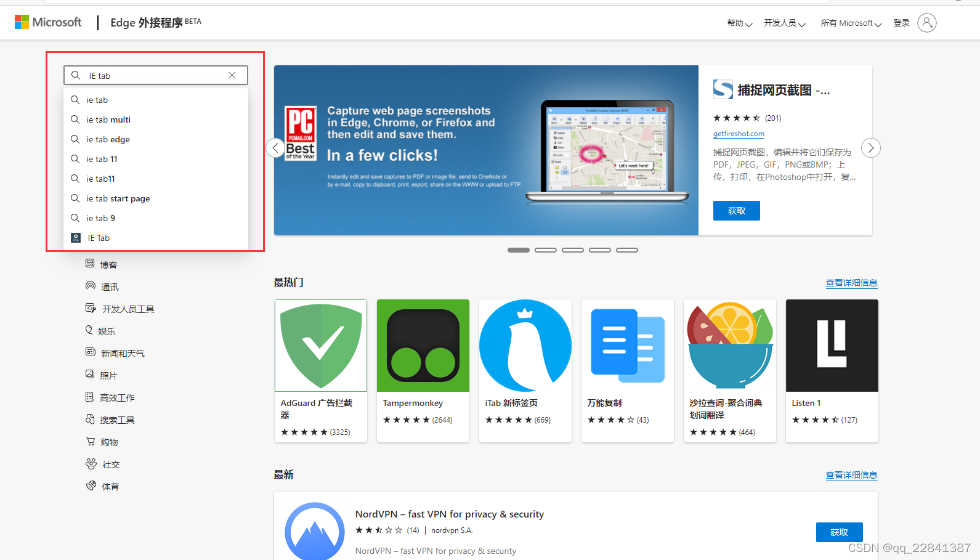The height and width of the screenshot is (560, 980).
Task: Open 万能复制 extension tile
Action: [x=628, y=371]
